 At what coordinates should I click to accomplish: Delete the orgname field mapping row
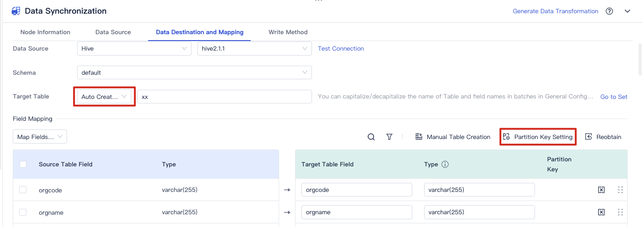pos(602,212)
